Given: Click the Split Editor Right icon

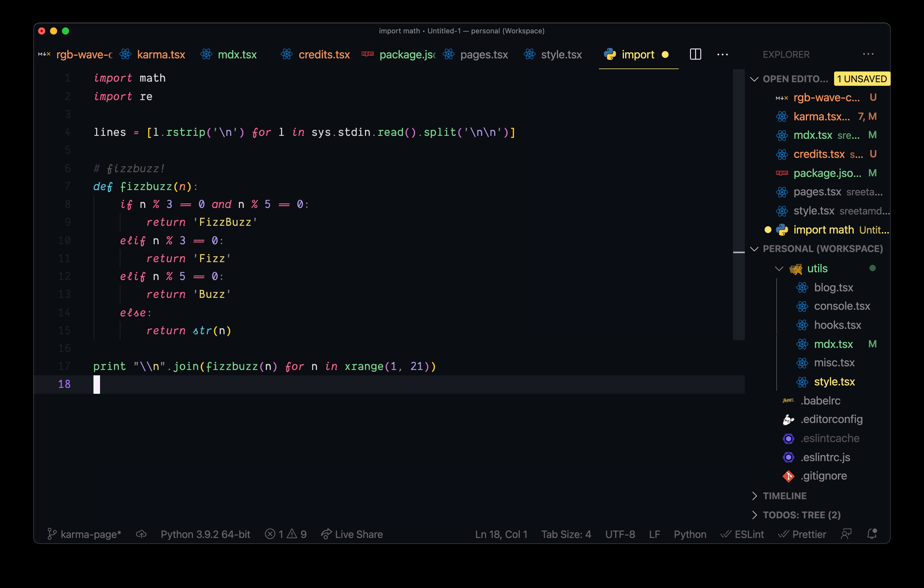Looking at the screenshot, I should (x=695, y=54).
